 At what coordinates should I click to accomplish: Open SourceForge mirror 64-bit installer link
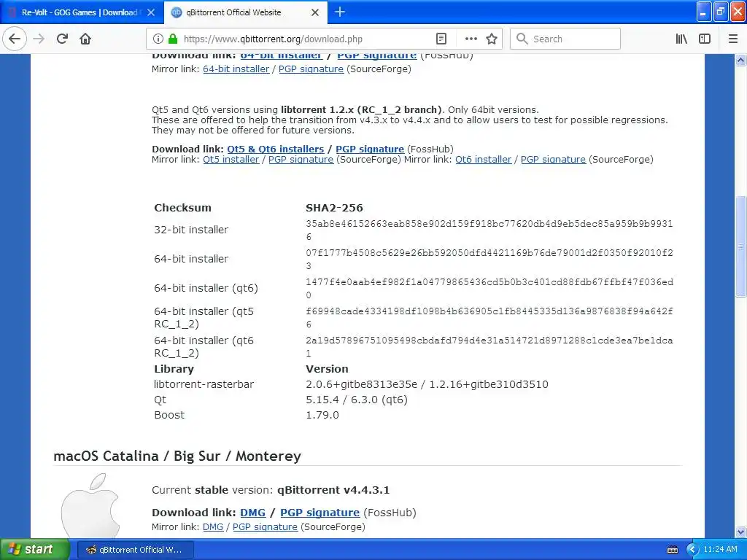pos(236,69)
